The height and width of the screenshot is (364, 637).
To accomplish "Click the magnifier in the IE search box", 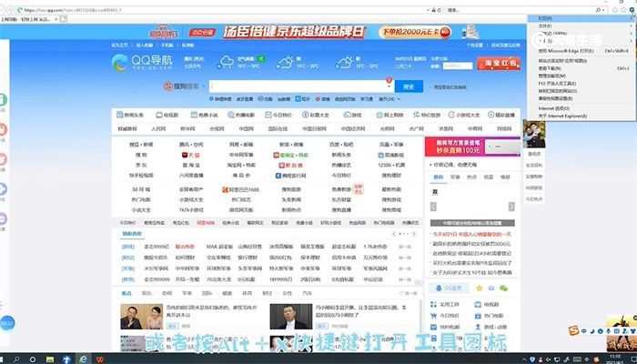I will [599, 10].
